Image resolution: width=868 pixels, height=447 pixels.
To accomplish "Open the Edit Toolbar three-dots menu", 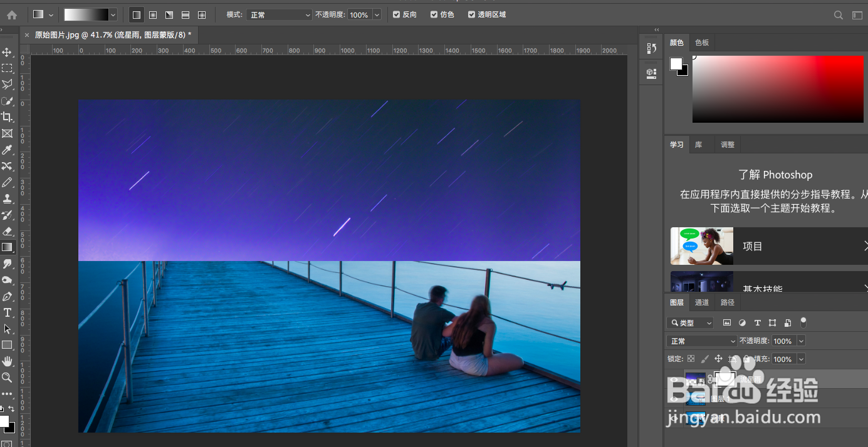I will click(x=8, y=394).
